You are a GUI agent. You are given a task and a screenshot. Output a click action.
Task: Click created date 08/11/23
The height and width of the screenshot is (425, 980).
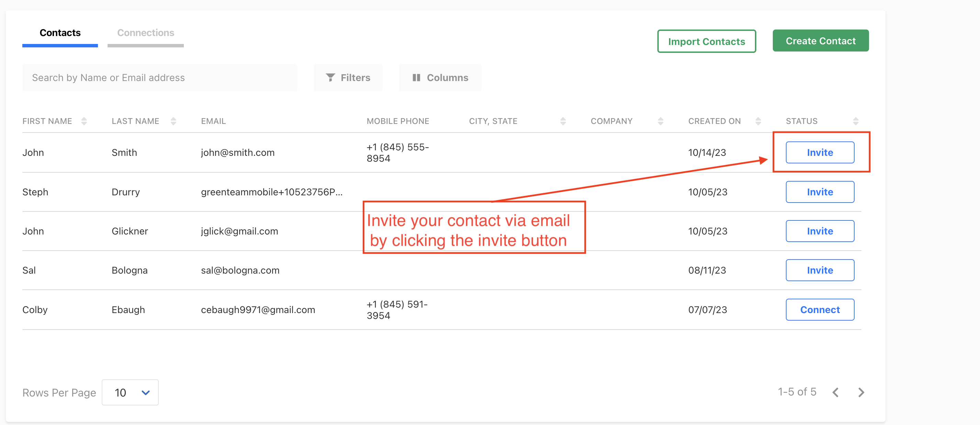(x=707, y=270)
